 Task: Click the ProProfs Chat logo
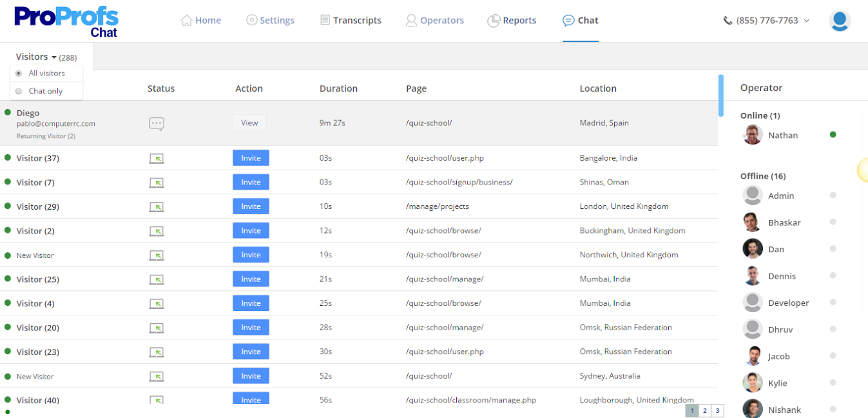pos(66,21)
